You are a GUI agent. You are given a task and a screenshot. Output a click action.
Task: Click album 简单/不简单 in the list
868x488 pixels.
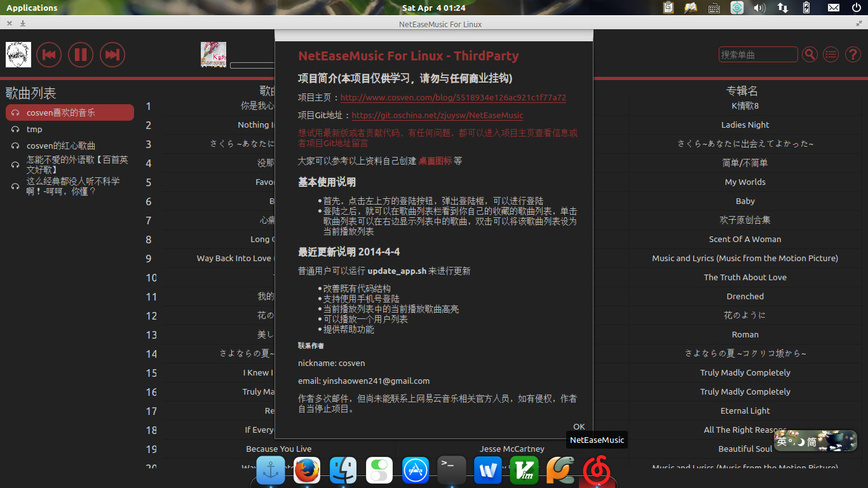click(745, 163)
